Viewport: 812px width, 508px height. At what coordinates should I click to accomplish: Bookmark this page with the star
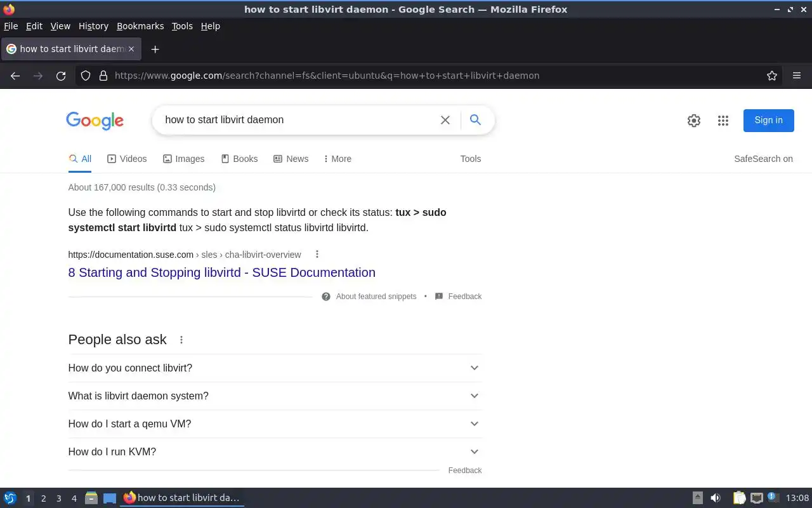772,76
